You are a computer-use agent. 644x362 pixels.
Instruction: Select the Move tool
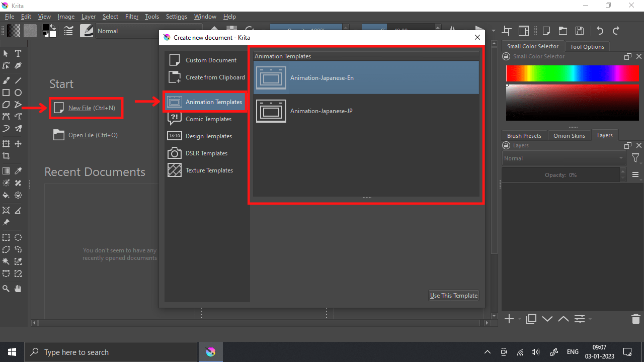click(18, 144)
